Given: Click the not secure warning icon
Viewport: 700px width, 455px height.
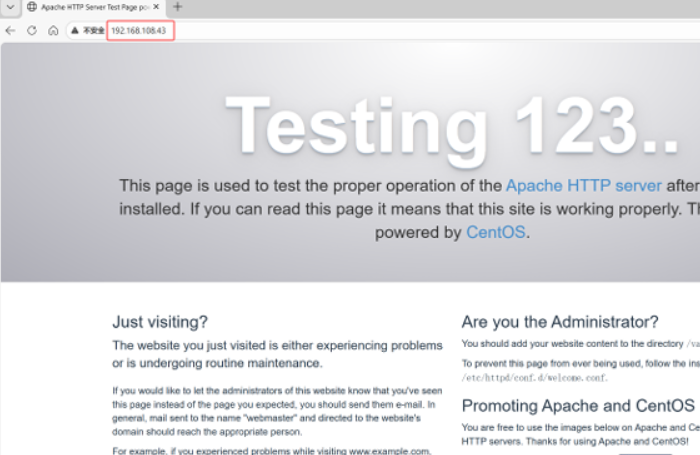Looking at the screenshot, I should click(75, 30).
